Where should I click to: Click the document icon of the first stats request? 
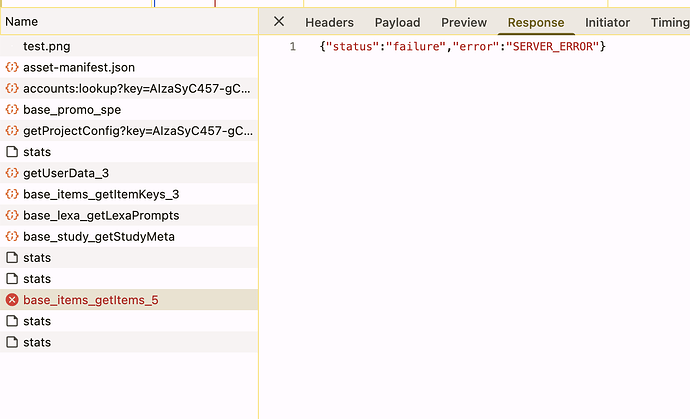(12, 152)
